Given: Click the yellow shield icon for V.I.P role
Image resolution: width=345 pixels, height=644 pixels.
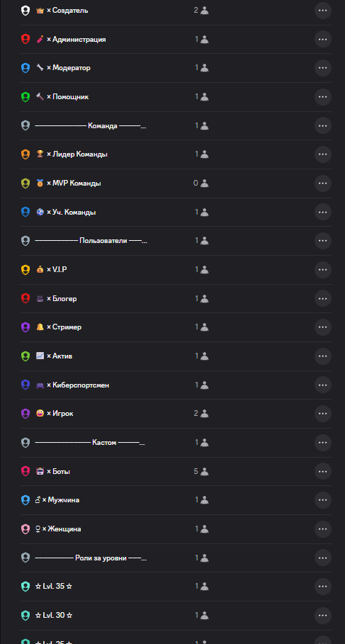Looking at the screenshot, I should click(26, 269).
